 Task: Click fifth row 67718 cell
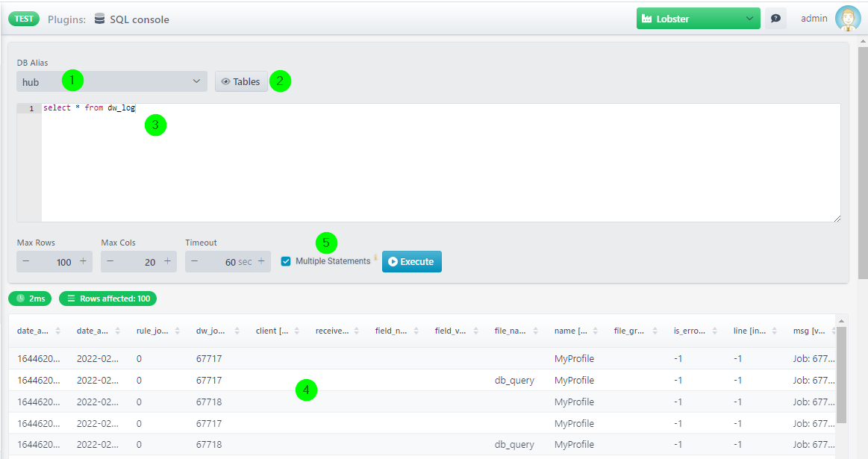point(209,445)
